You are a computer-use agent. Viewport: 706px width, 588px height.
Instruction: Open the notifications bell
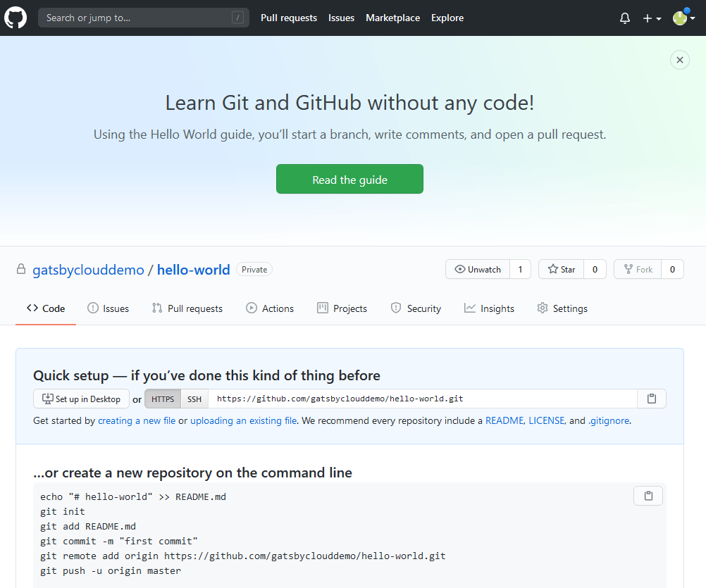tap(624, 18)
